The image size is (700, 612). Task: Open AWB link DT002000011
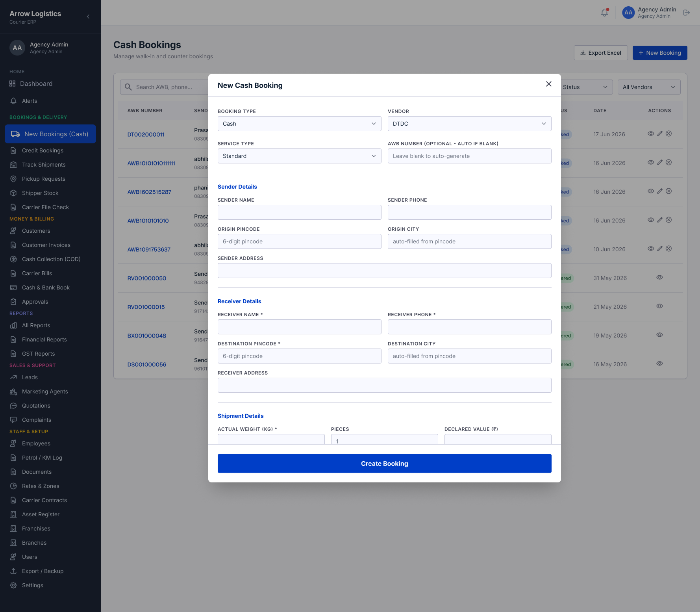pyautogui.click(x=146, y=134)
